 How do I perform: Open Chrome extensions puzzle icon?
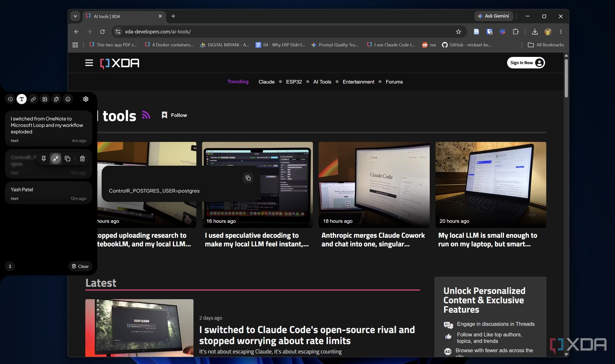[516, 32]
